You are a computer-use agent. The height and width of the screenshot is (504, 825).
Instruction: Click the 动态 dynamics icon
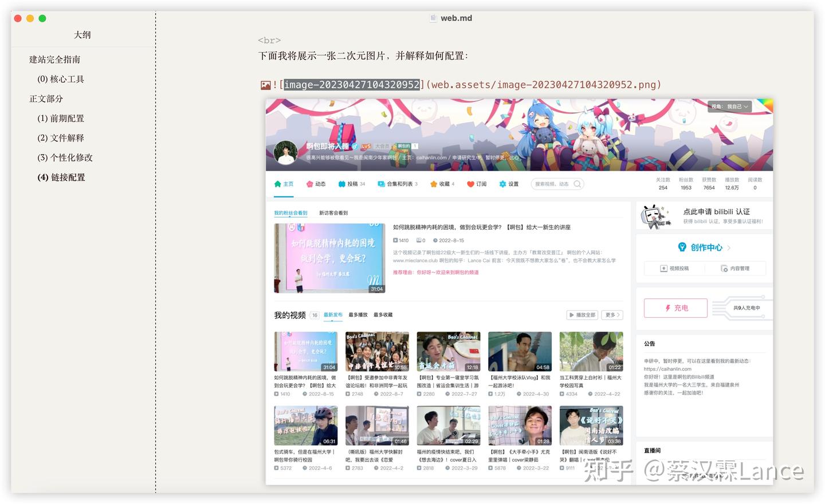(309, 184)
